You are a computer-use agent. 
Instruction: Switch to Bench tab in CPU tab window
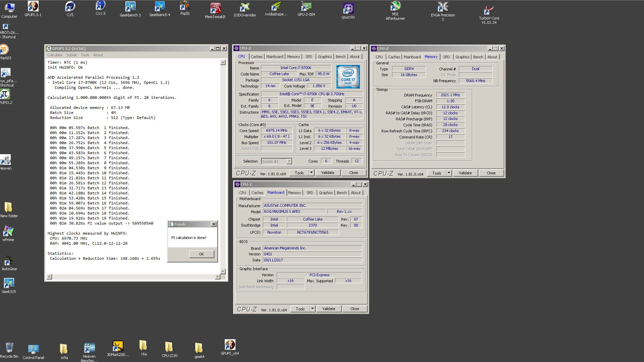coord(340,57)
